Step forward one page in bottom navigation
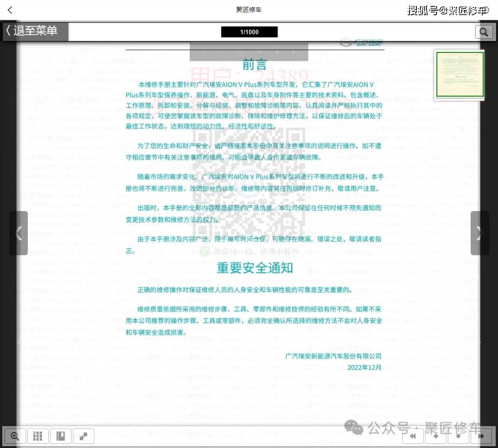This screenshot has height=448, width=498. (x=459, y=436)
